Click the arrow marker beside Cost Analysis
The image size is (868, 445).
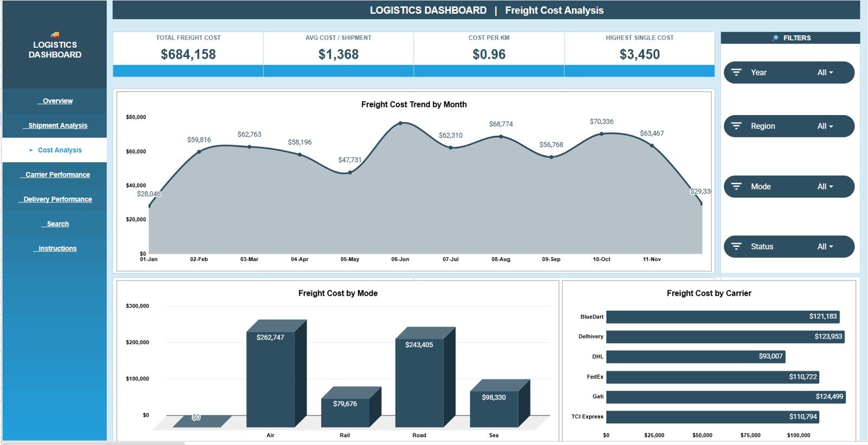tap(31, 150)
